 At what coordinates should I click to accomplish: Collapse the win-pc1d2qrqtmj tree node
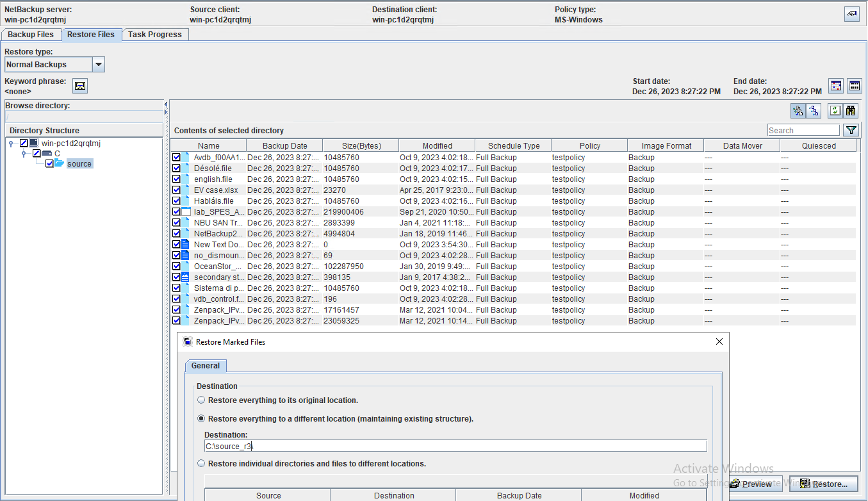tap(11, 144)
